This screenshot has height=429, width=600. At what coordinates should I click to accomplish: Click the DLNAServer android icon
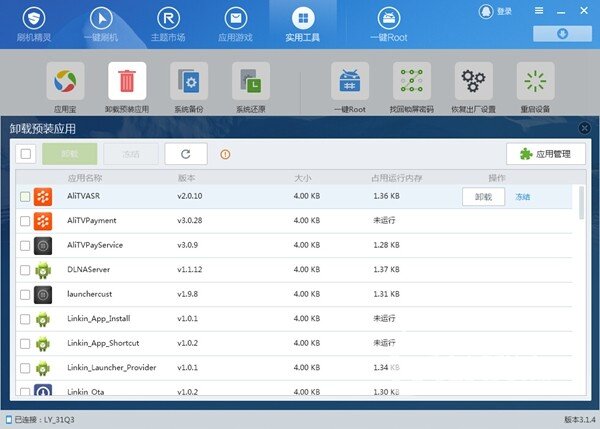tap(43, 270)
